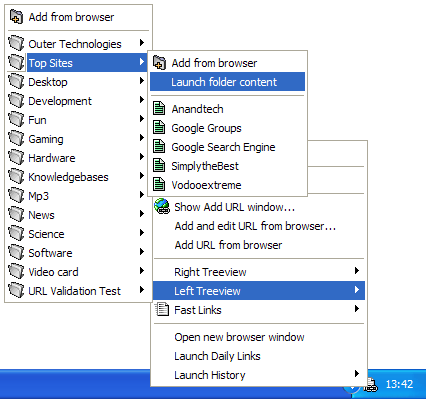This screenshot has height=399, width=426.
Task: Click the Mp3 folder label
Action: (38, 196)
